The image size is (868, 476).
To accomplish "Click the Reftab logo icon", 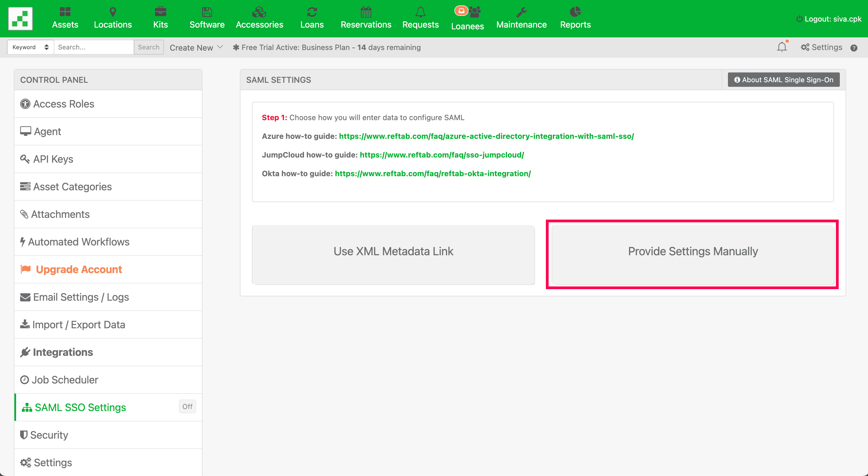I will point(20,18).
